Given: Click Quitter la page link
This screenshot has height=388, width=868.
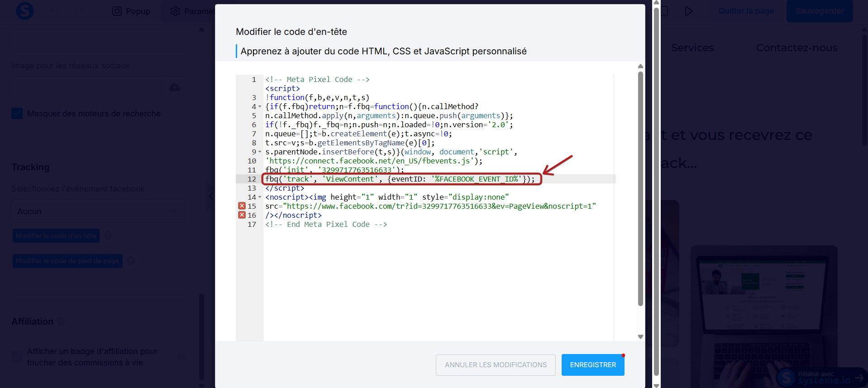Looking at the screenshot, I should click(746, 11).
